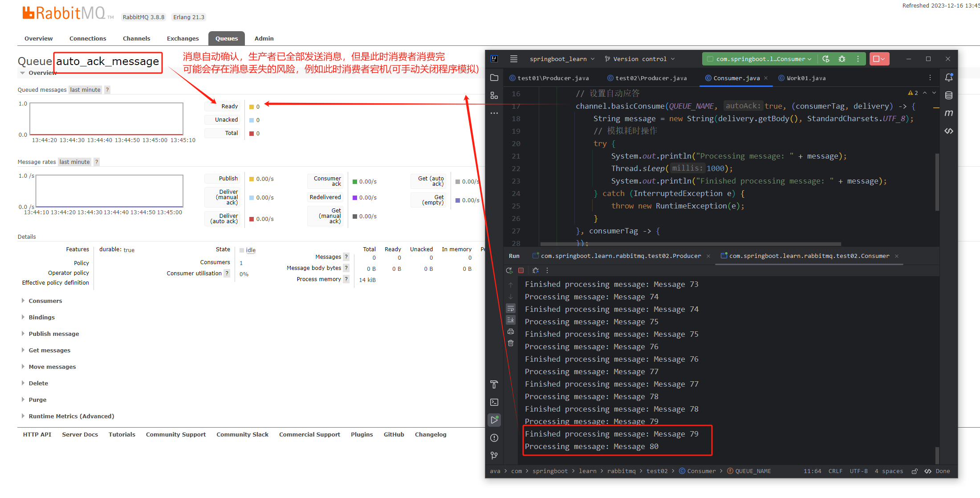Click the editor horizontal scrollbar
Viewport: 980px width, 498px height.
tap(690, 244)
